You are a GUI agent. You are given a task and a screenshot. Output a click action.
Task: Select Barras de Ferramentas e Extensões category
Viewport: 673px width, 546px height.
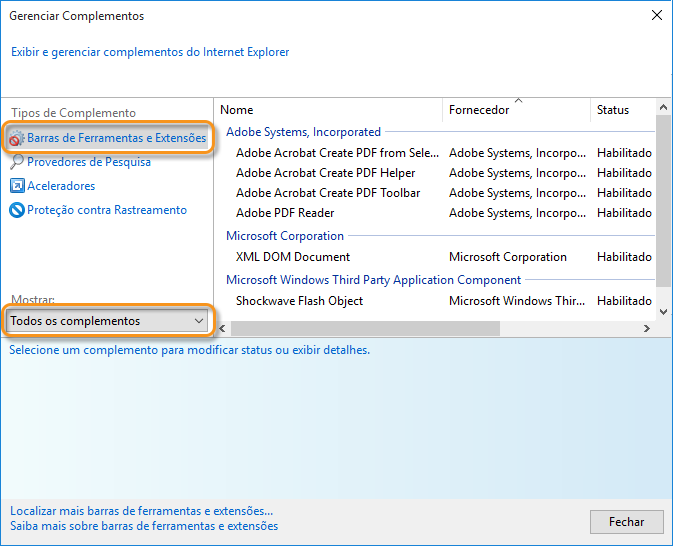(x=107, y=138)
